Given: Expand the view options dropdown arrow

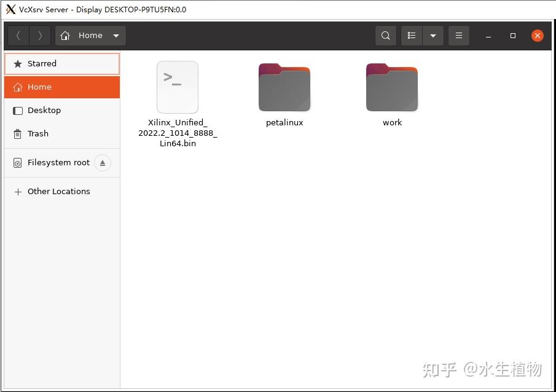Looking at the screenshot, I should (433, 35).
